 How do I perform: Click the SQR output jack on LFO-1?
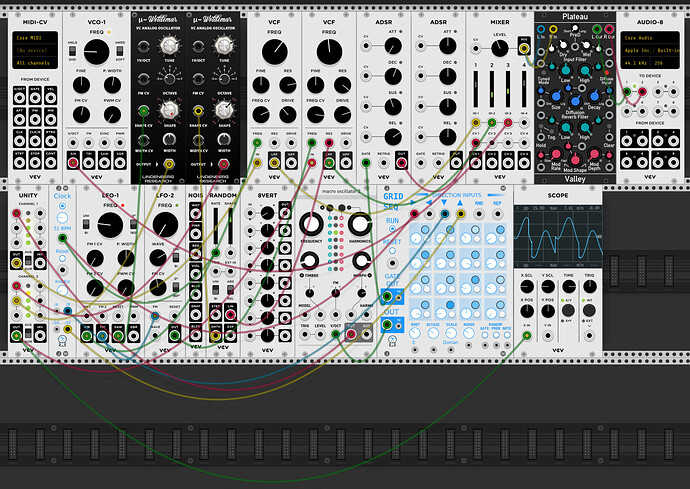pyautogui.click(x=133, y=336)
